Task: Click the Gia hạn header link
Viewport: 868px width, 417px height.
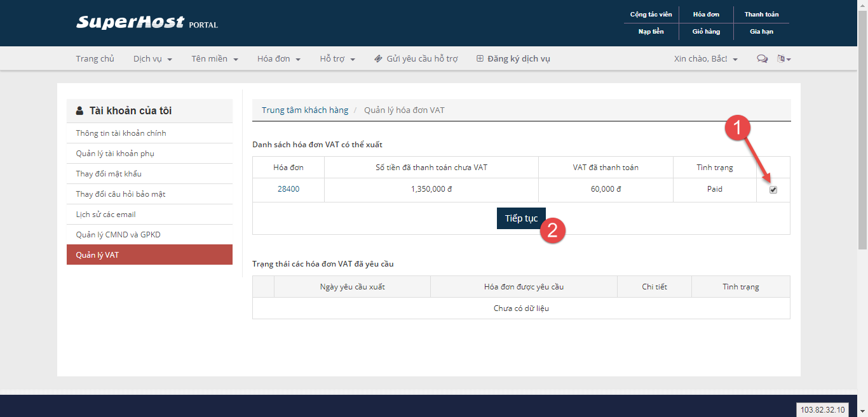Action: pyautogui.click(x=761, y=32)
